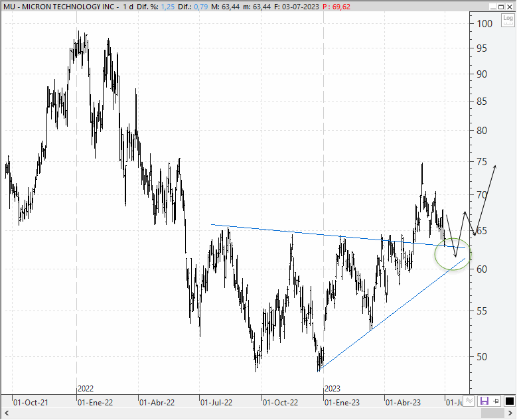
Task: Click the 'M: 63,44' maximum value
Action: (x=225, y=7)
